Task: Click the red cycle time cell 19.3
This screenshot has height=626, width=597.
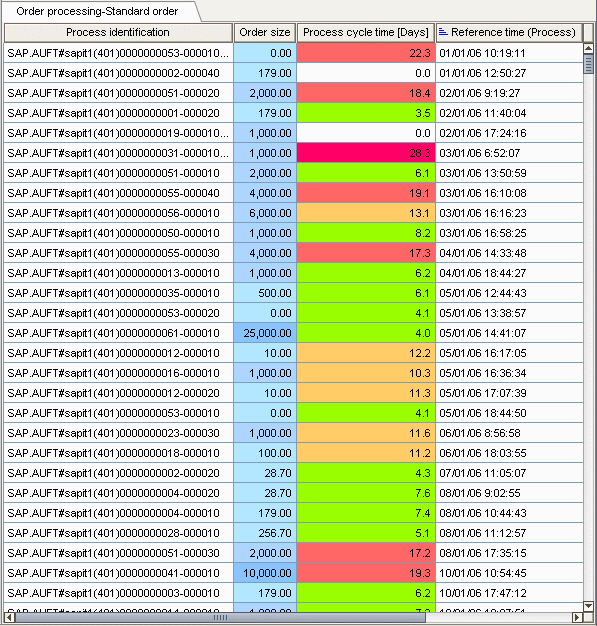Action: point(366,573)
